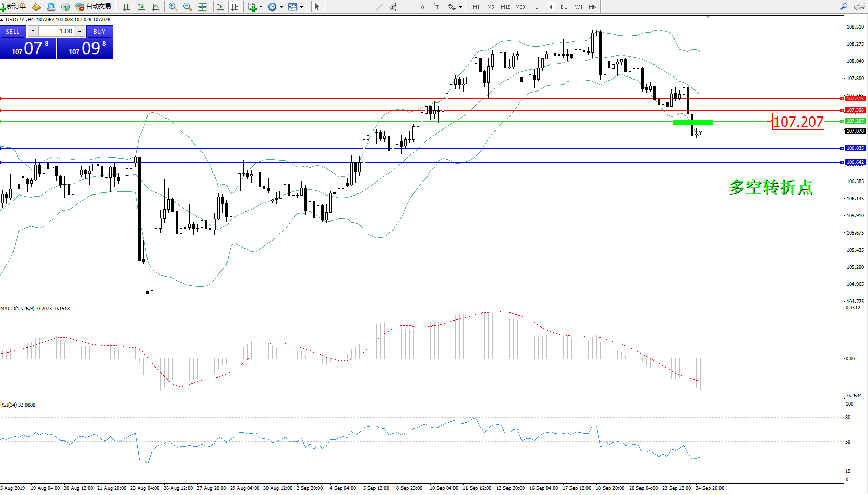Switch to the M15 timeframe
This screenshot has width=868, height=495.
point(505,7)
